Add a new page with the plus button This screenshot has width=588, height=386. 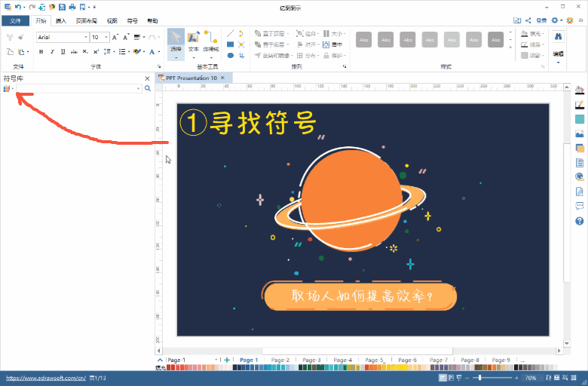[227, 360]
